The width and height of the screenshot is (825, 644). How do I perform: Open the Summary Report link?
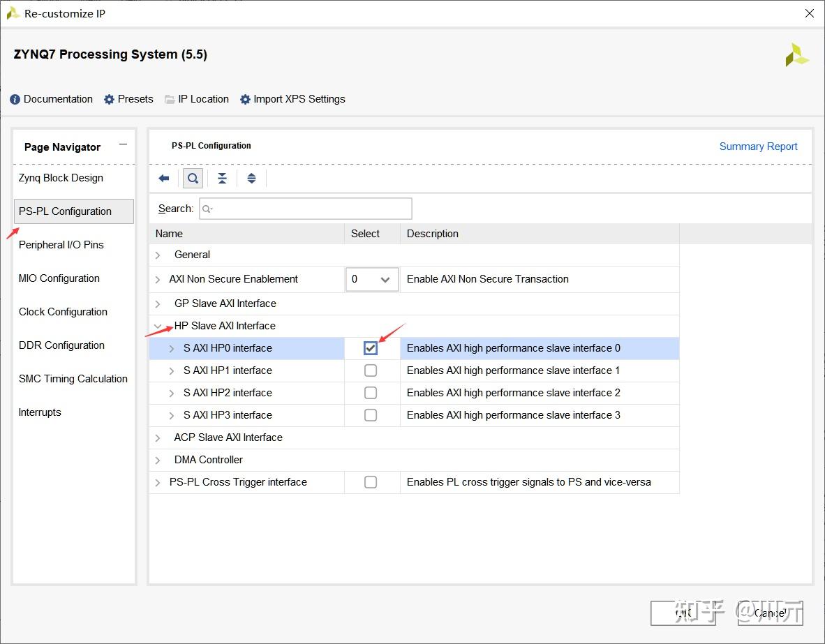tap(758, 147)
